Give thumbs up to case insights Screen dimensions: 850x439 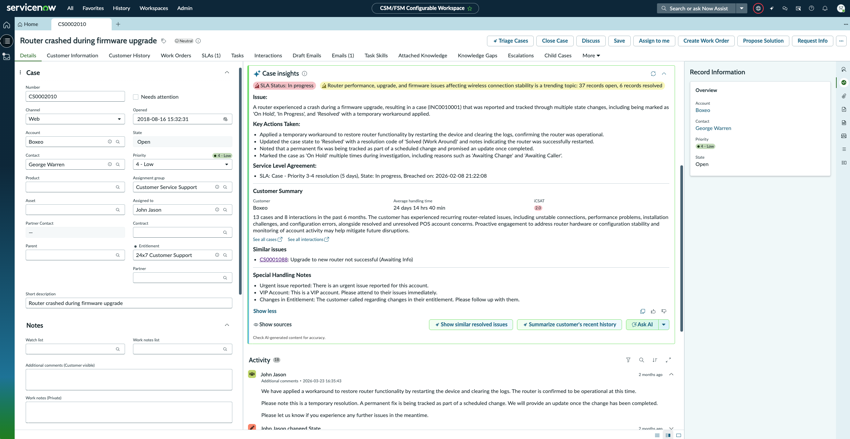(653, 312)
